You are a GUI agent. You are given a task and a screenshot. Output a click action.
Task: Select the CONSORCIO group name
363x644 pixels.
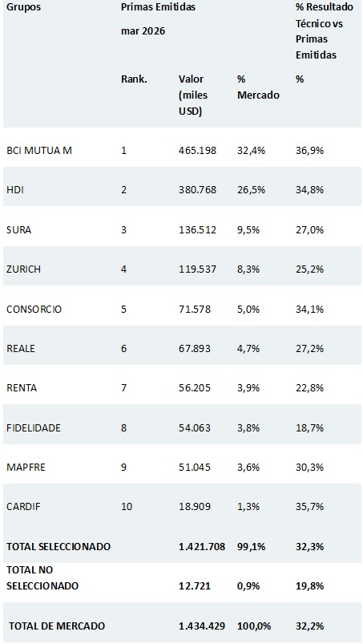(34, 309)
